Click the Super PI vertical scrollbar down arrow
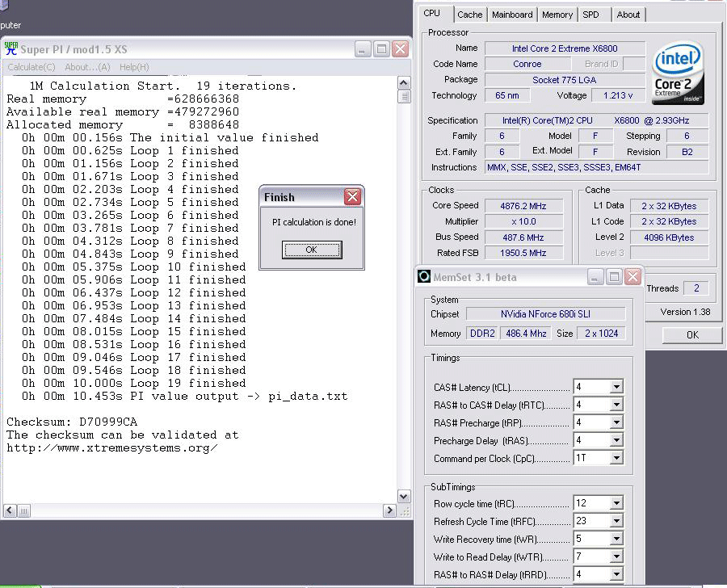 click(404, 496)
